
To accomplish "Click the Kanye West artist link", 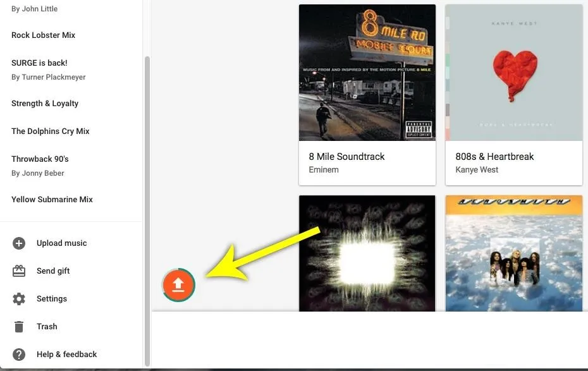I will pyautogui.click(x=477, y=170).
